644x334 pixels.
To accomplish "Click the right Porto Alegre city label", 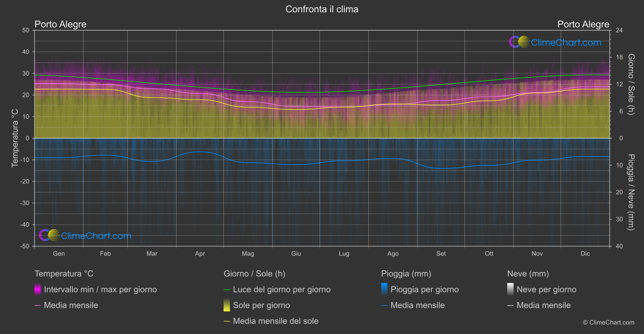I will coord(583,24).
